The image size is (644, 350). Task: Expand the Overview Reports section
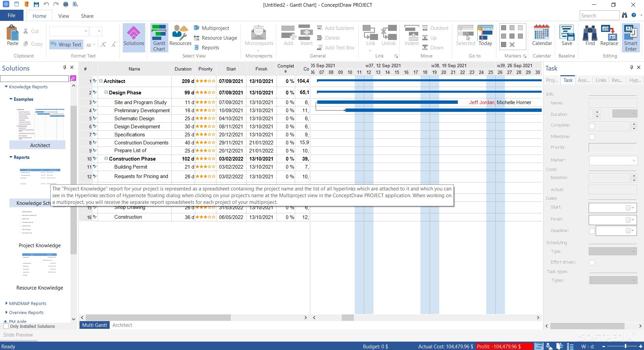coord(6,312)
